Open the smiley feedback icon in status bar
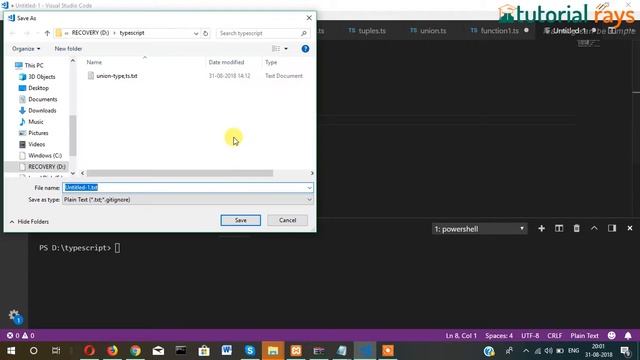640x360 pixels. tap(611, 336)
